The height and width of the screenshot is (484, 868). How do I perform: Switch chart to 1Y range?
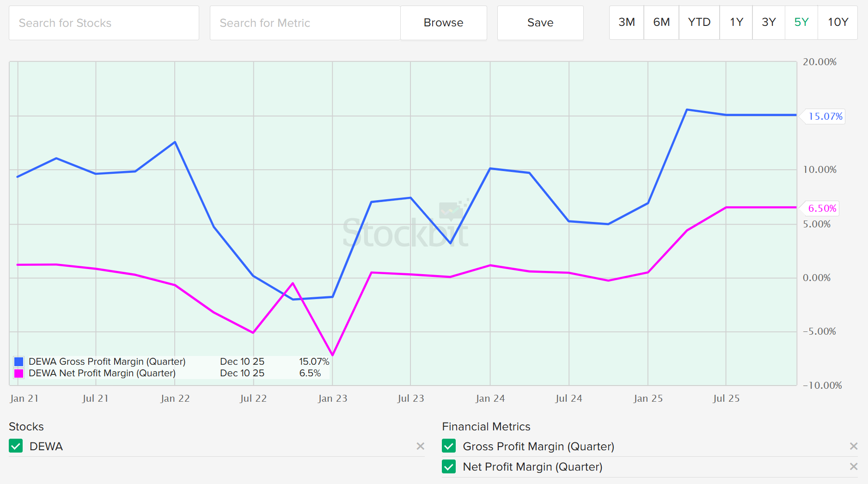coord(736,22)
